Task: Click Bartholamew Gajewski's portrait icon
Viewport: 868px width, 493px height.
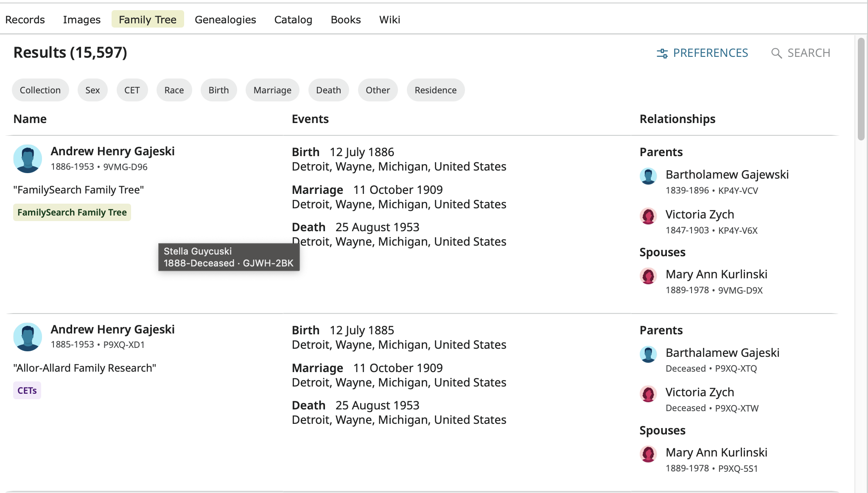Action: (x=648, y=176)
